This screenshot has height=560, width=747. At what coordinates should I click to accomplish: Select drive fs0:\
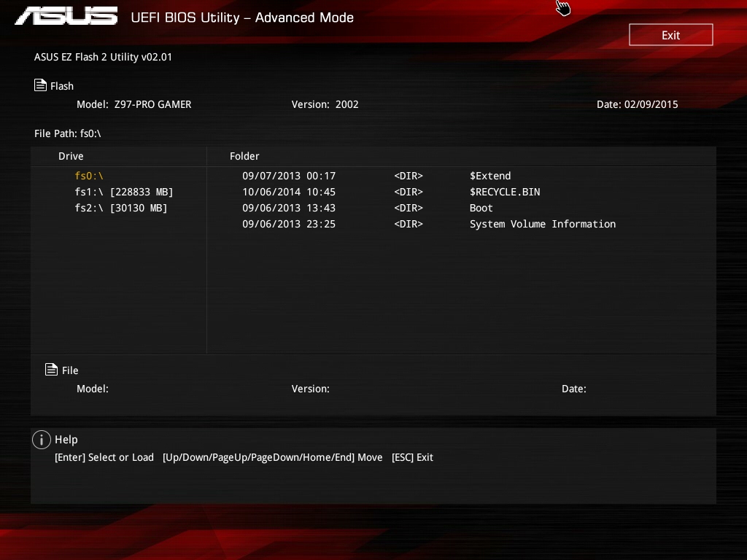89,176
